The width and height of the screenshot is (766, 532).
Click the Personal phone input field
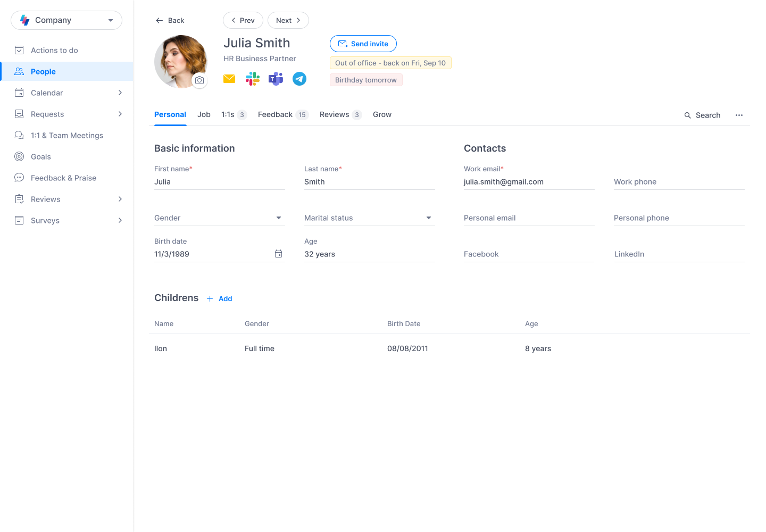pyautogui.click(x=679, y=218)
